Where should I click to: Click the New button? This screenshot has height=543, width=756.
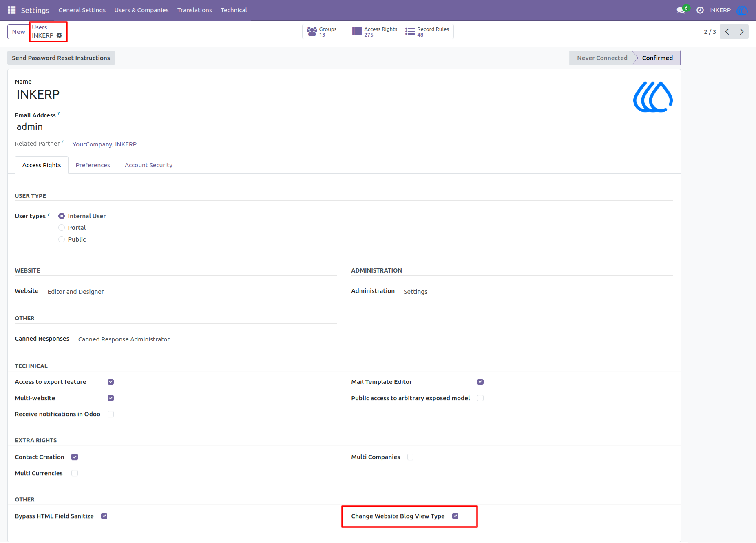(x=18, y=32)
